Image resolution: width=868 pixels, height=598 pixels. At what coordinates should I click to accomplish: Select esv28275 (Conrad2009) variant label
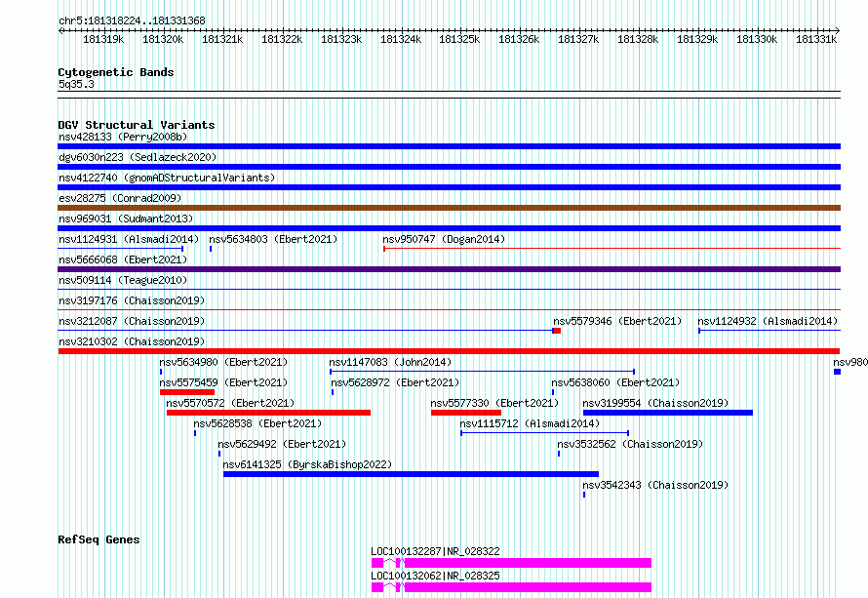click(x=120, y=198)
